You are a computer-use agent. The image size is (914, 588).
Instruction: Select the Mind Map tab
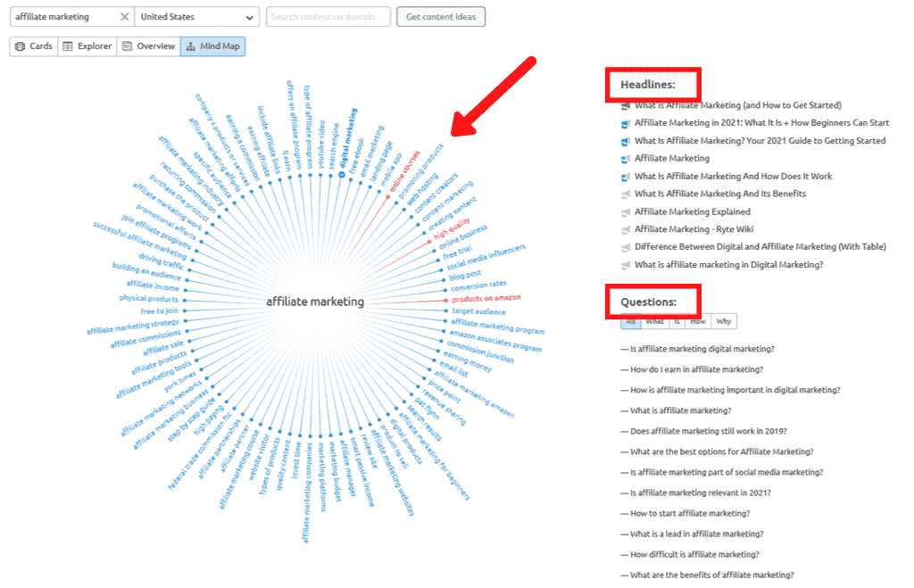(x=212, y=46)
